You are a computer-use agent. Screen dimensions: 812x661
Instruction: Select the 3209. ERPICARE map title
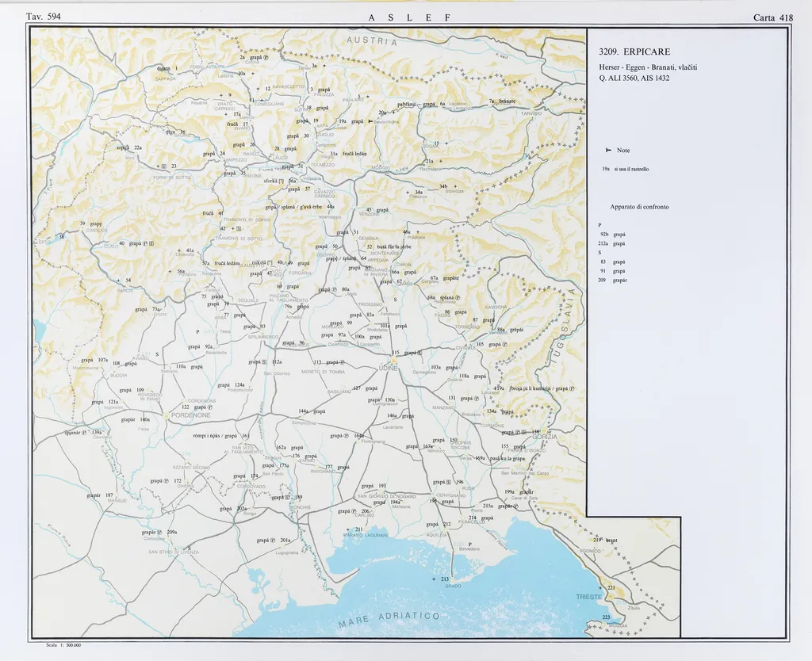click(635, 52)
